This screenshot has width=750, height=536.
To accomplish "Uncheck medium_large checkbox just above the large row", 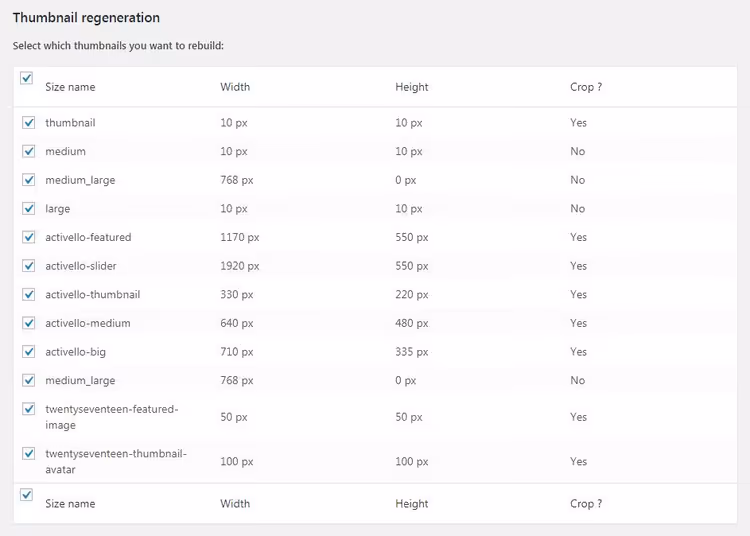I will click(x=29, y=180).
